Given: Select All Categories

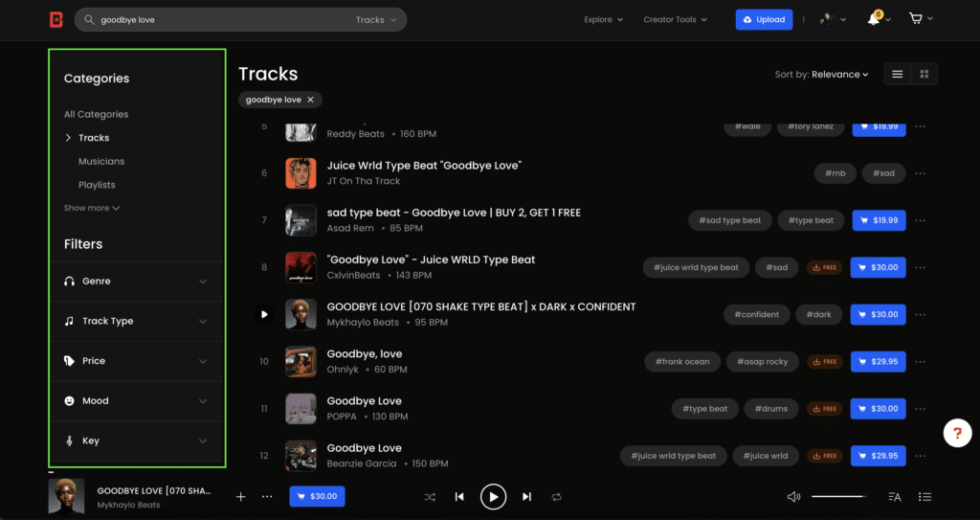Looking at the screenshot, I should [x=96, y=115].
